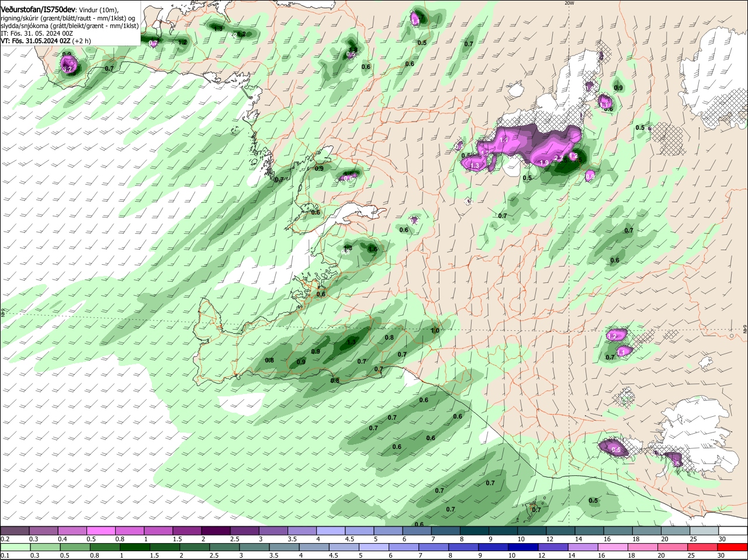Pick upper legend swatch starting at 1.5

point(186,530)
